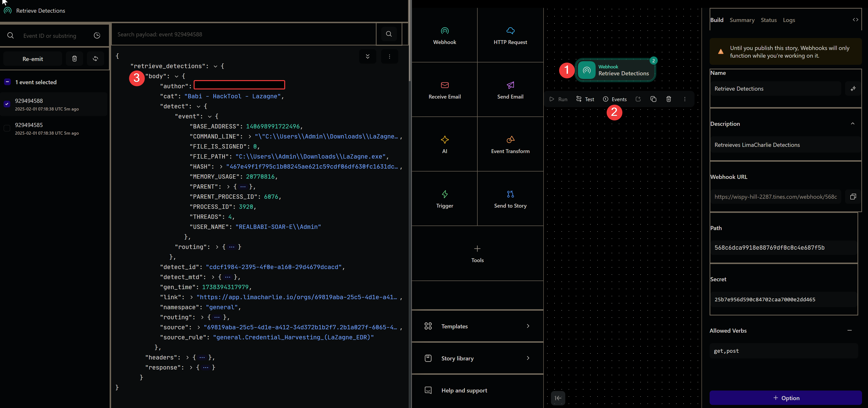This screenshot has width=868, height=408.
Task: Expand the "response" JSON object
Action: click(x=191, y=368)
